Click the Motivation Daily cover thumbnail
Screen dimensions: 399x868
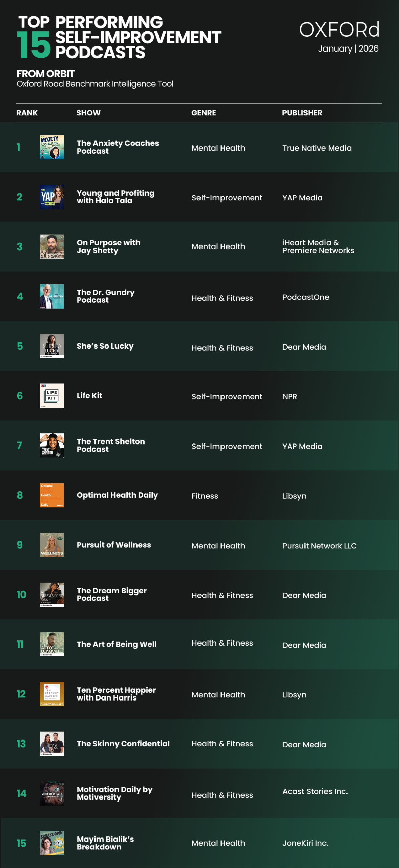coord(52,793)
